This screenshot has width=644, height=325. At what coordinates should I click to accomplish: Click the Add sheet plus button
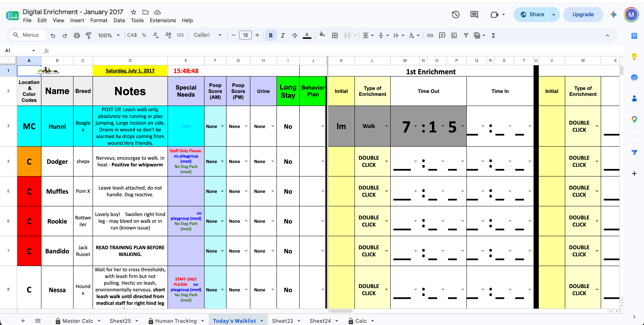click(23, 321)
